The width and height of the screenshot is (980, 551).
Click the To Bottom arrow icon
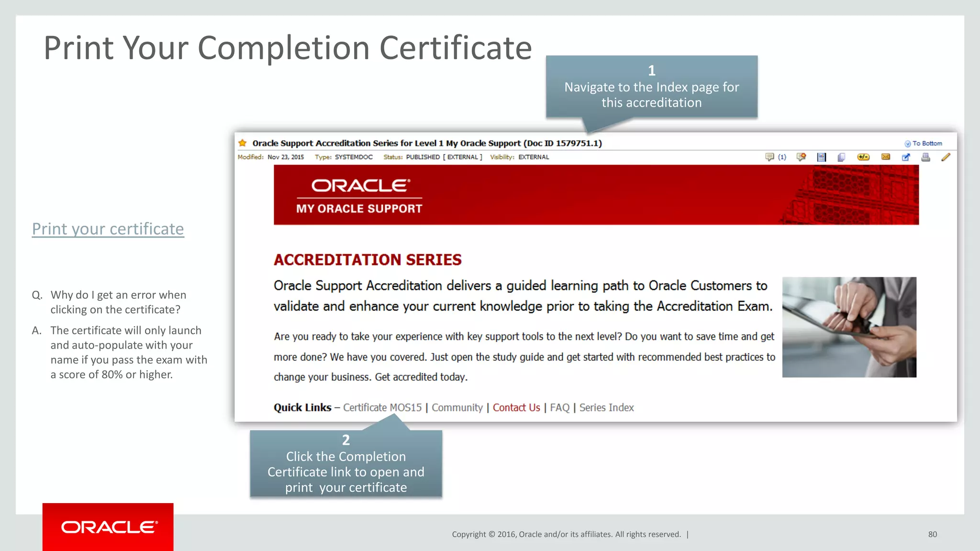907,143
